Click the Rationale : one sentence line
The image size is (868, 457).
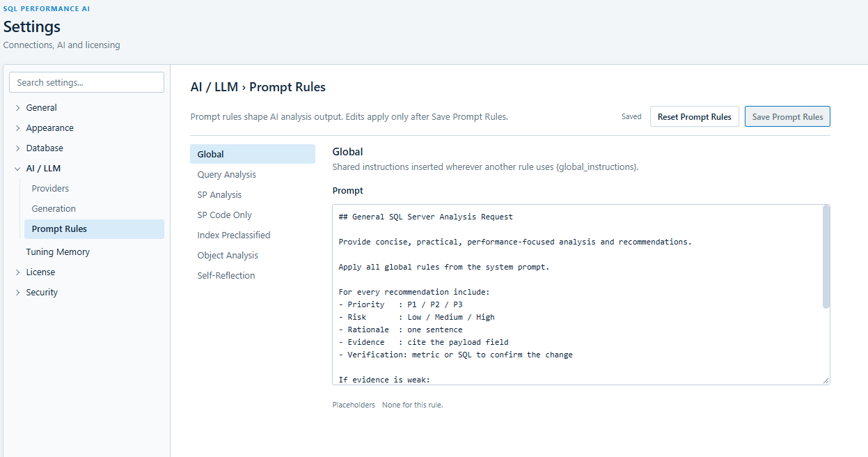tap(401, 330)
